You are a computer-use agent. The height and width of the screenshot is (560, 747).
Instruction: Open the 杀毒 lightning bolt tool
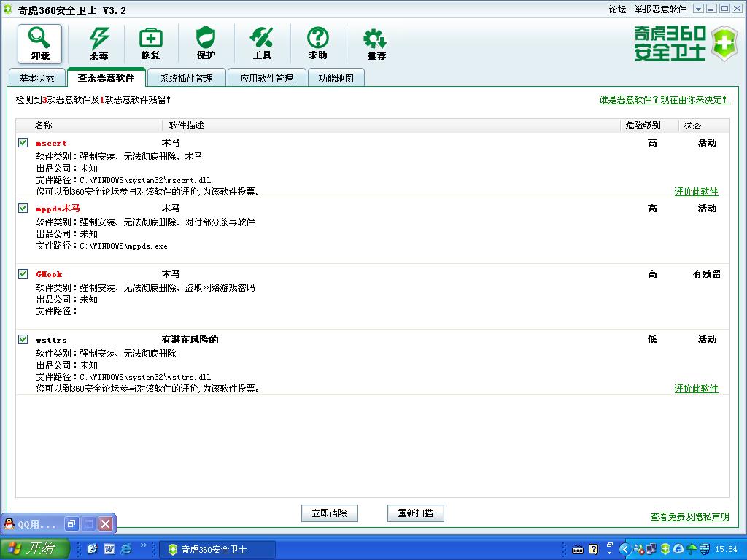(x=98, y=44)
